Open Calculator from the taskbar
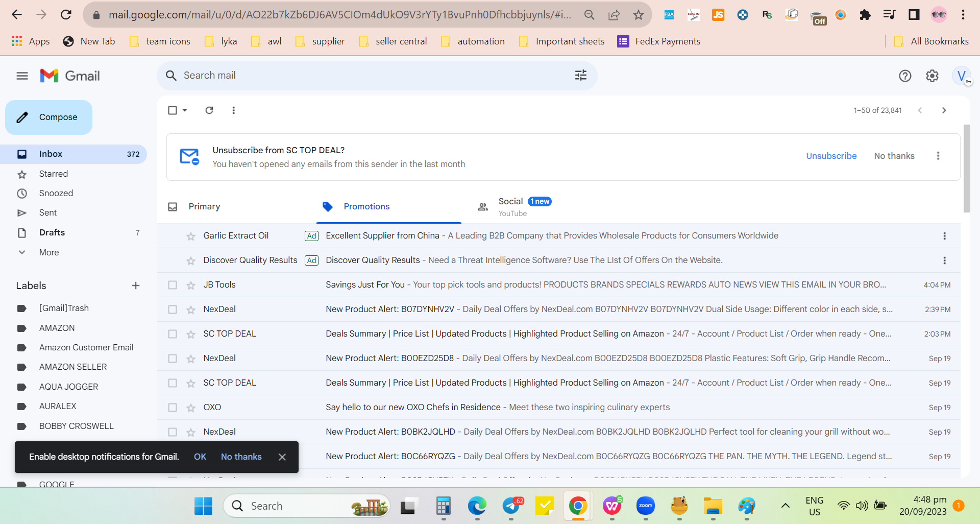 pos(443,506)
